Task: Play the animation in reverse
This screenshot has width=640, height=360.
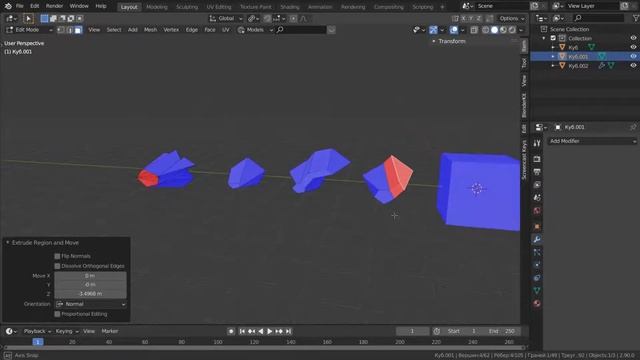Action: point(260,331)
